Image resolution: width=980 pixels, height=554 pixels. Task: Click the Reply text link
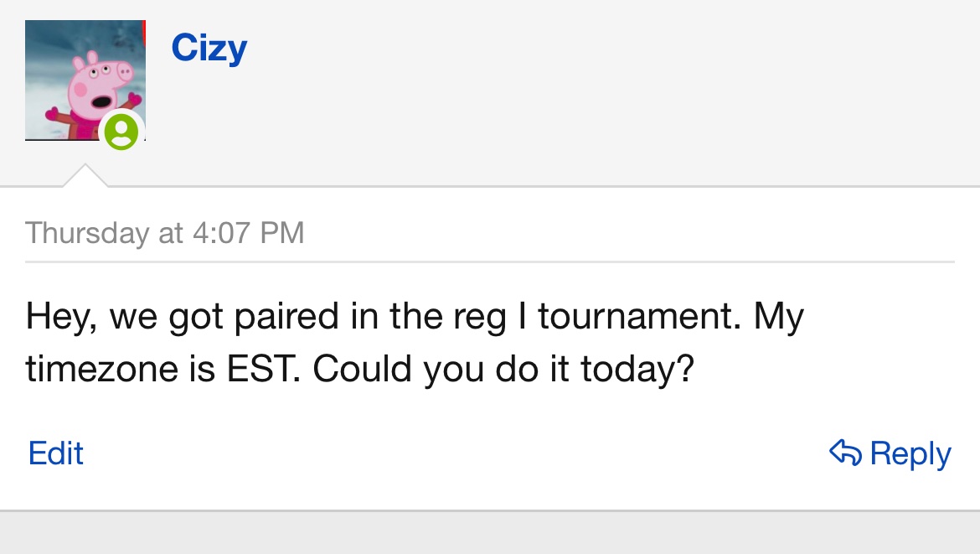coord(910,454)
